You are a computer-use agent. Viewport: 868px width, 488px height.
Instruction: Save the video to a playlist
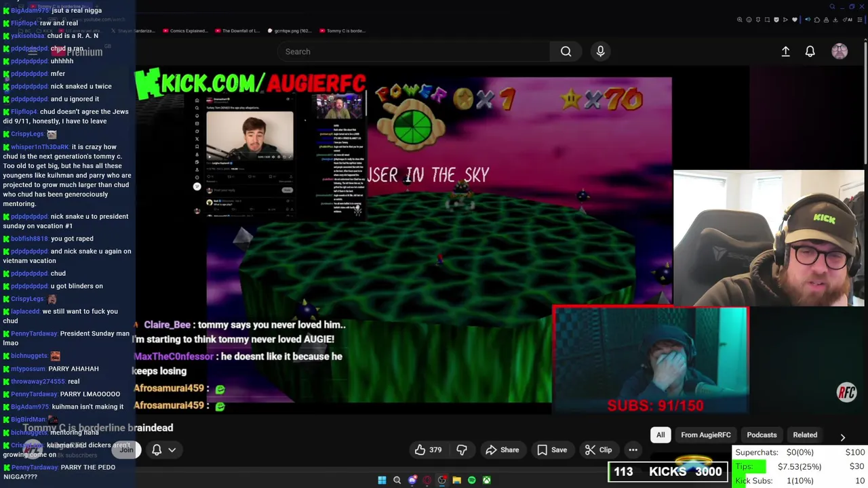click(551, 450)
